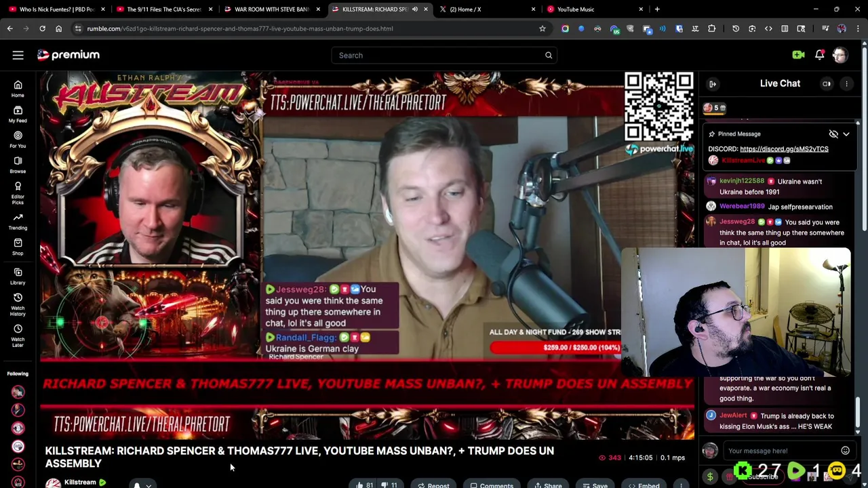Hide the pinned message
Viewport: 868px width, 488px height.
coord(833,134)
